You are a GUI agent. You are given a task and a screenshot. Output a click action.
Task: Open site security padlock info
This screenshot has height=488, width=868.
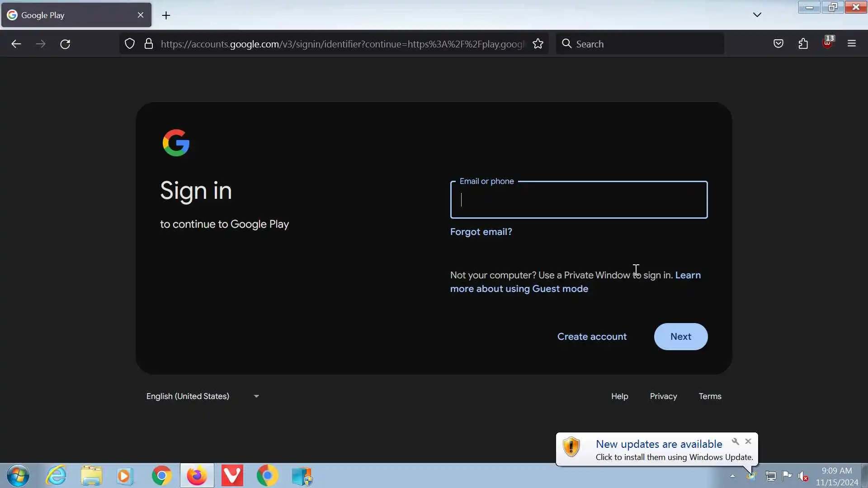click(149, 44)
